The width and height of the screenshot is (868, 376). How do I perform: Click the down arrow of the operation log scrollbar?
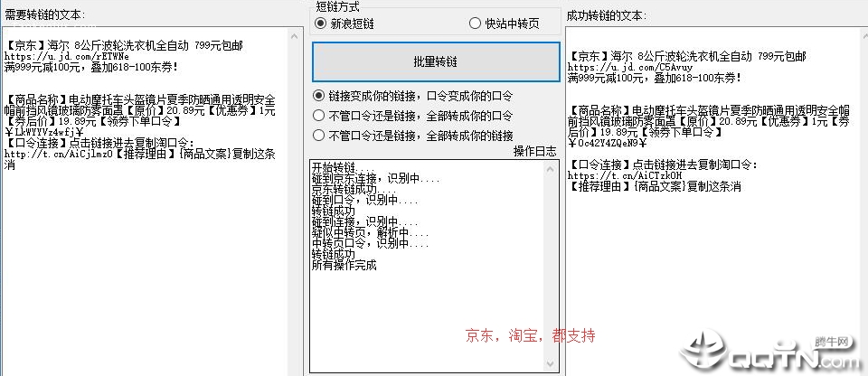[x=551, y=364]
